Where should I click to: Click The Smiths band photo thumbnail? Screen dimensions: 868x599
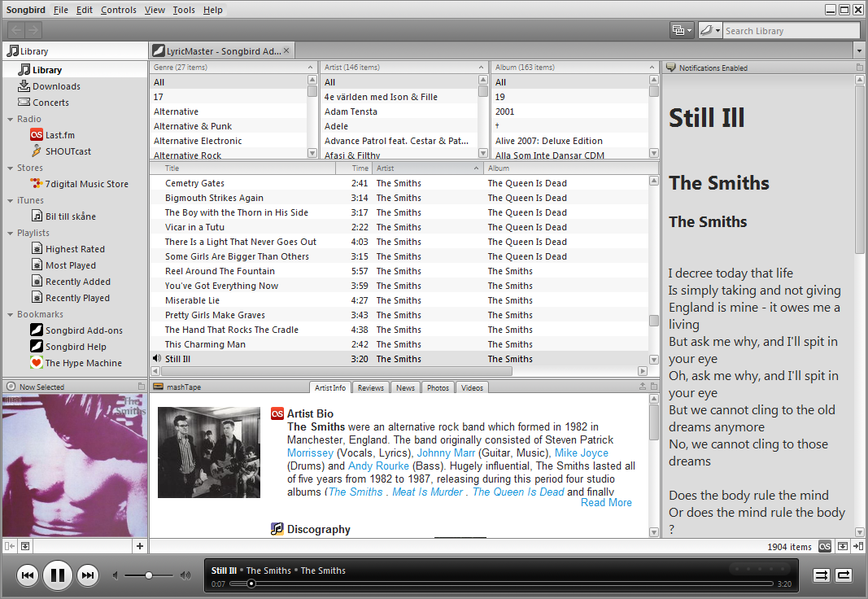(x=209, y=453)
